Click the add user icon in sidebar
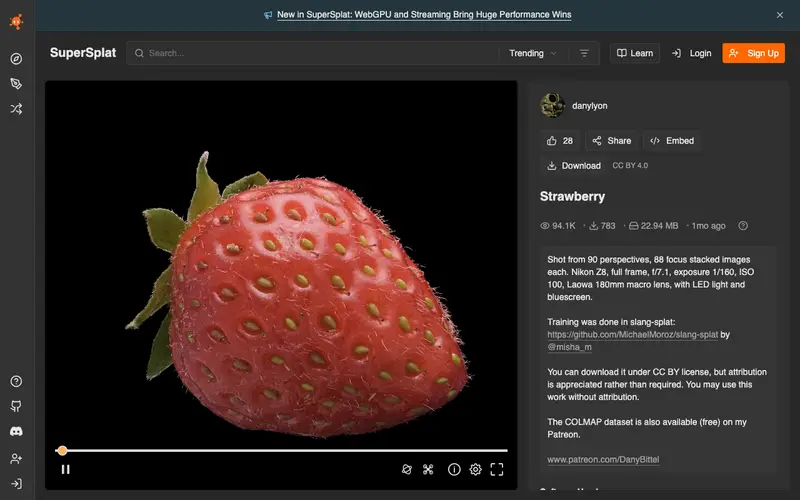 point(16,459)
